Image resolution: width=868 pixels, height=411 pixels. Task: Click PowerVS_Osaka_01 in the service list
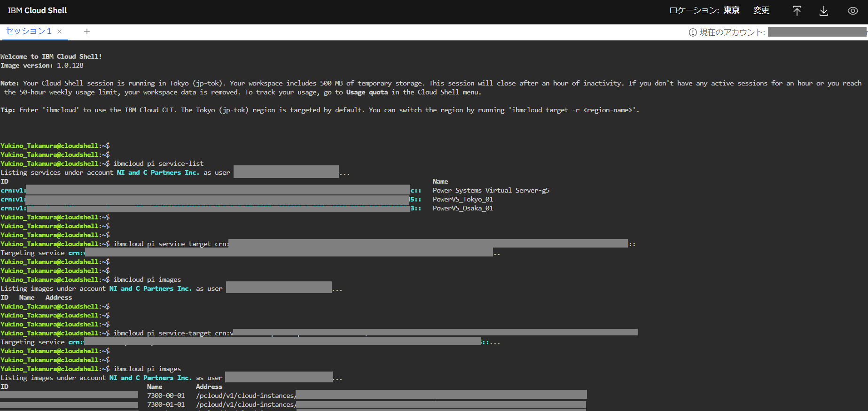coord(462,208)
